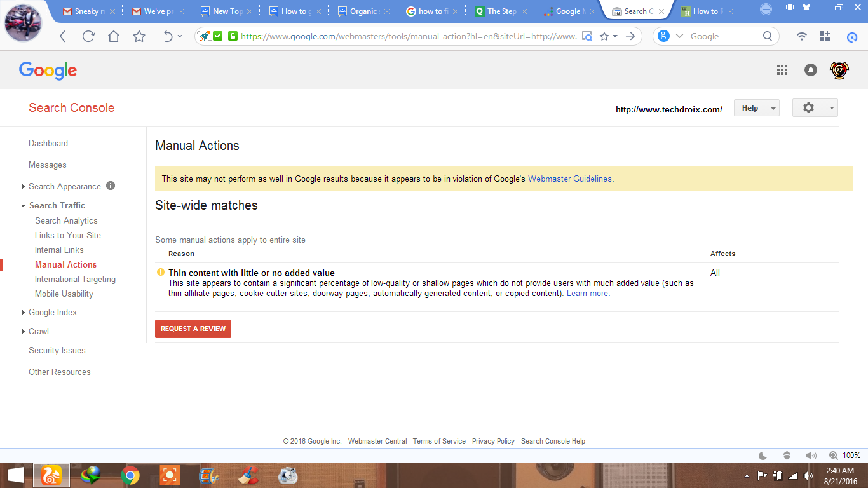Open the Windows Start button
The width and height of the screenshot is (868, 488).
point(15,475)
